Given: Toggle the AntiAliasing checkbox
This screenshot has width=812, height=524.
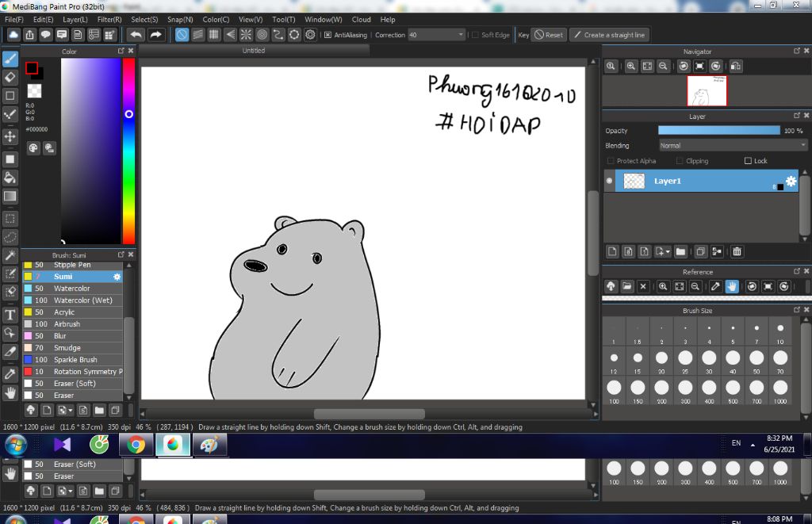Looking at the screenshot, I should pyautogui.click(x=327, y=35).
